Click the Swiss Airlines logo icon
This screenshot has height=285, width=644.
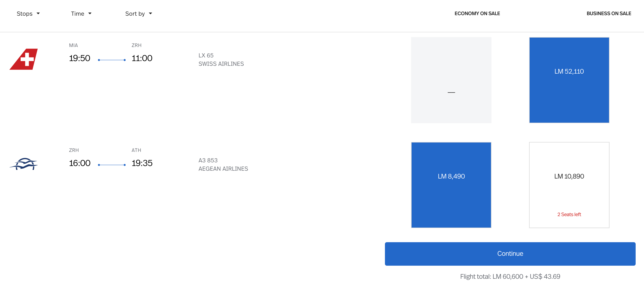click(24, 59)
